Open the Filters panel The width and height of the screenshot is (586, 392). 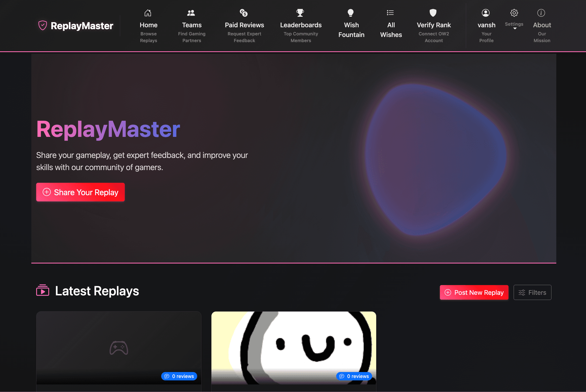click(532, 292)
